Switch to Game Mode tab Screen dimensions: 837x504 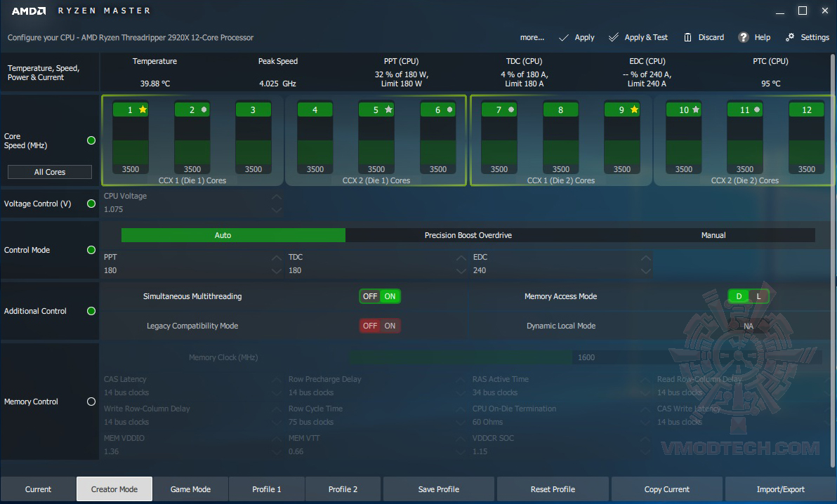click(x=190, y=489)
